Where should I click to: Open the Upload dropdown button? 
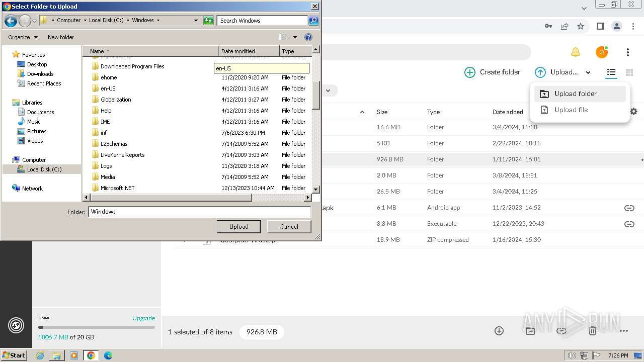tap(563, 72)
